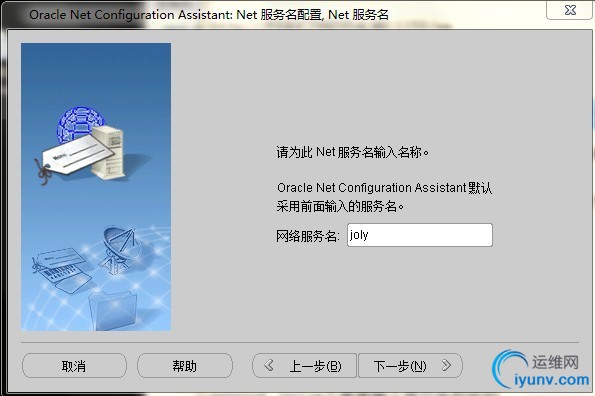595x396 pixels.
Task: Click the 取消 cancel button
Action: click(74, 366)
